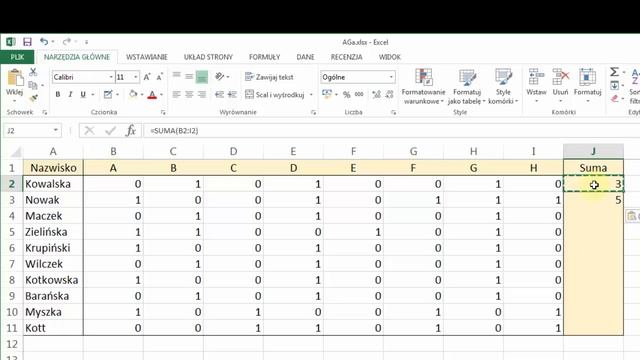Screen dimensions: 640x360
Task: Toggle Bottom Align button
Action: [202, 77]
